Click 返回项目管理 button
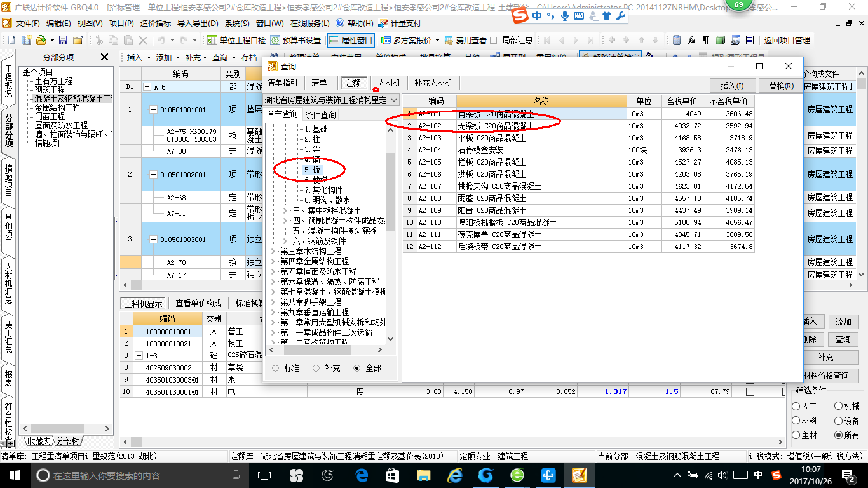 click(x=787, y=40)
